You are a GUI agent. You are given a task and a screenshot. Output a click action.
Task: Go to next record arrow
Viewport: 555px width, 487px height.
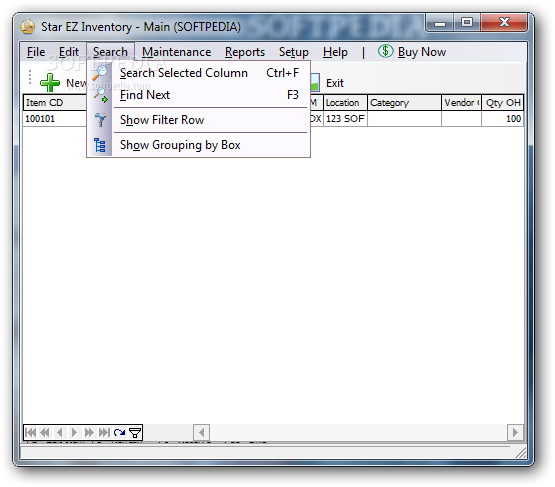click(74, 432)
